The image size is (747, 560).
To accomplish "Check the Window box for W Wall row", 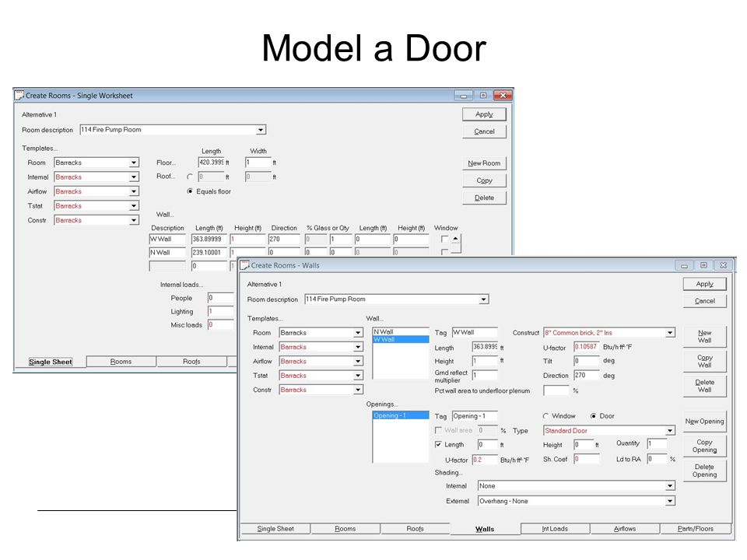I will point(444,239).
